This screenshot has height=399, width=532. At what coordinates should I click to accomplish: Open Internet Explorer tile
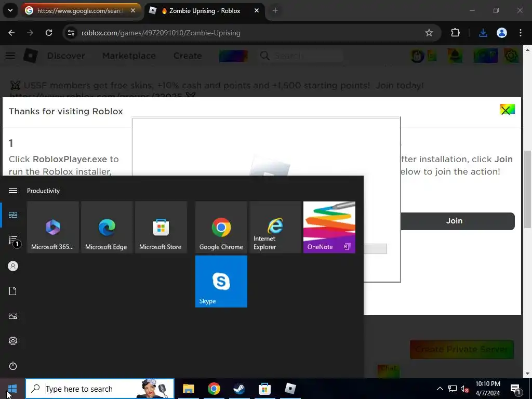coord(275,227)
